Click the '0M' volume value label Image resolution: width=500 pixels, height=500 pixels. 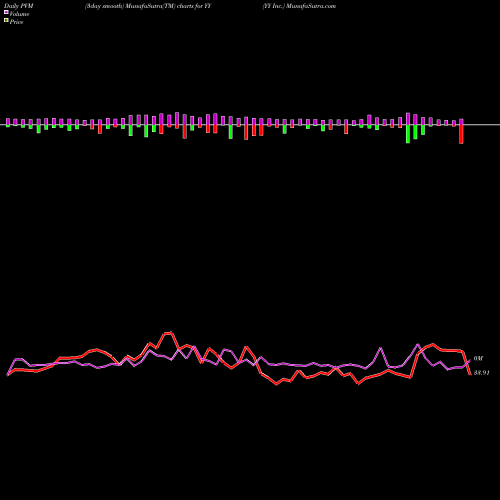tap(478, 359)
